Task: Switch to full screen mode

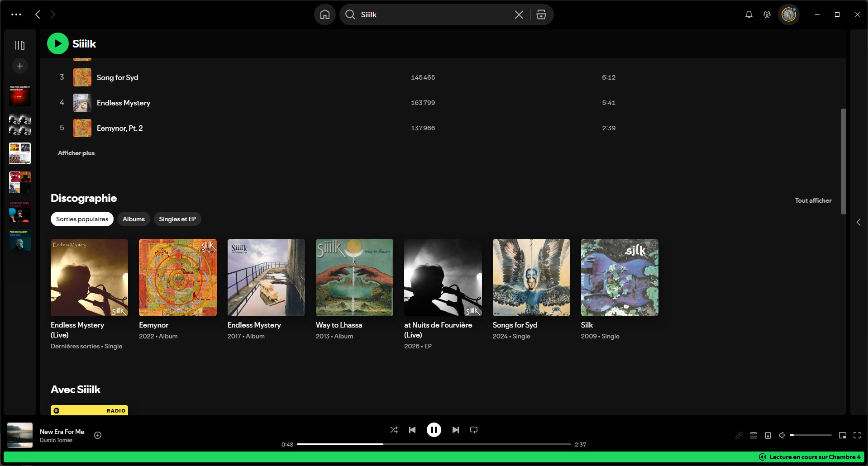Action: point(857,435)
